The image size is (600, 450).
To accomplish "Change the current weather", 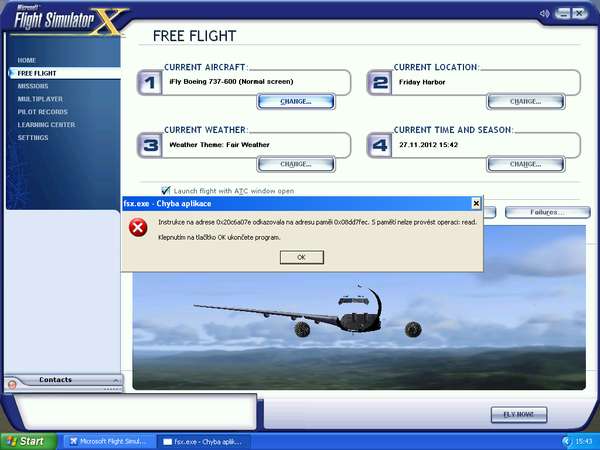I will tap(296, 165).
